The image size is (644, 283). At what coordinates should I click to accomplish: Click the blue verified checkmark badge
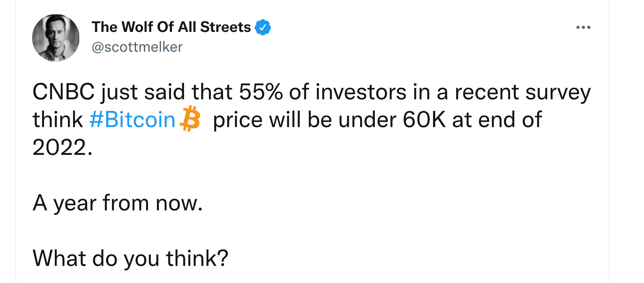coord(263,28)
